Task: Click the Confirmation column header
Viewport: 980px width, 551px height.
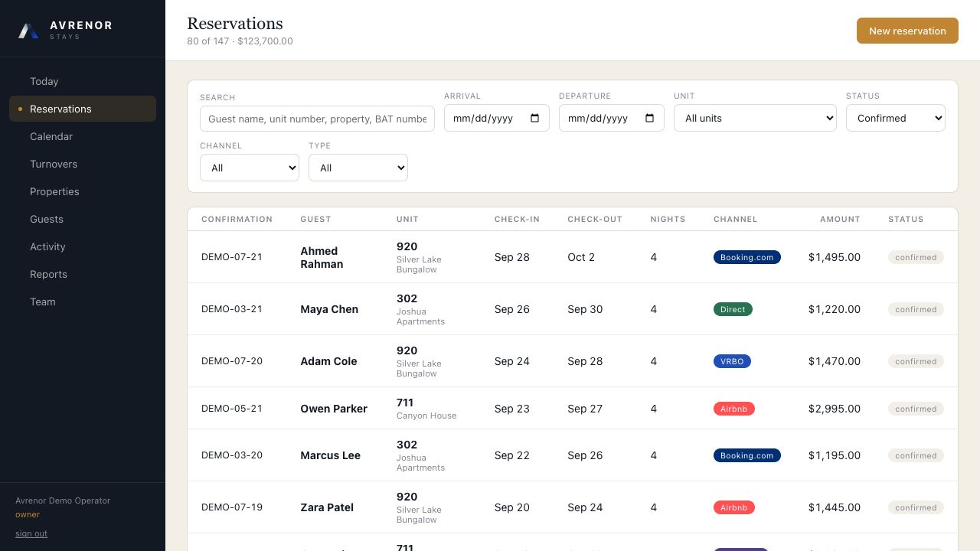Action: pyautogui.click(x=237, y=219)
